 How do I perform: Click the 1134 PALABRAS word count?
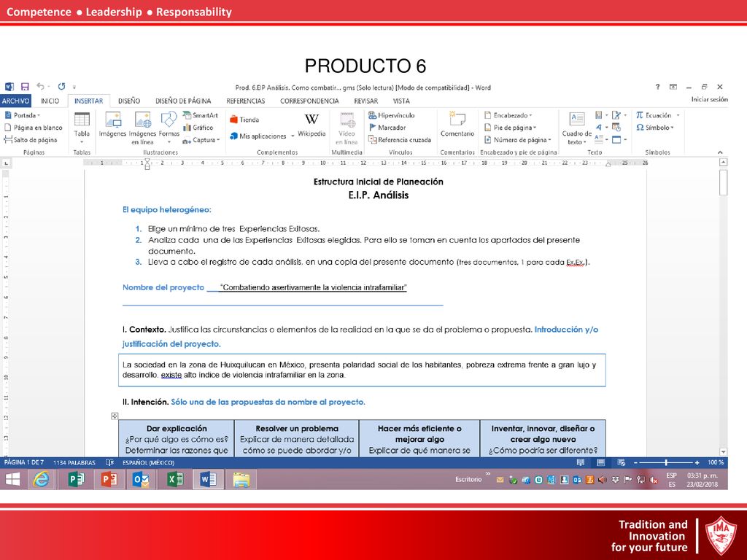click(74, 462)
